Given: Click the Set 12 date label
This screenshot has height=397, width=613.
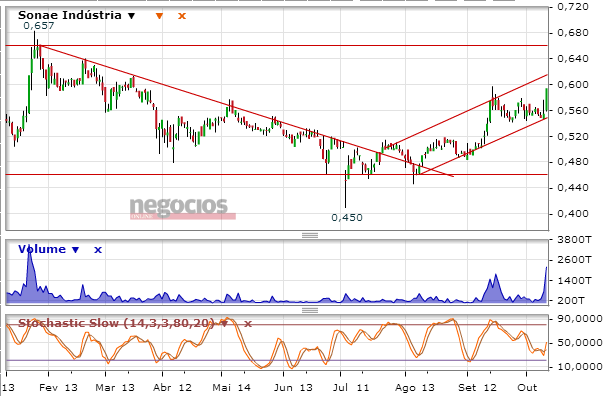Looking at the screenshot, I should coord(477,388).
